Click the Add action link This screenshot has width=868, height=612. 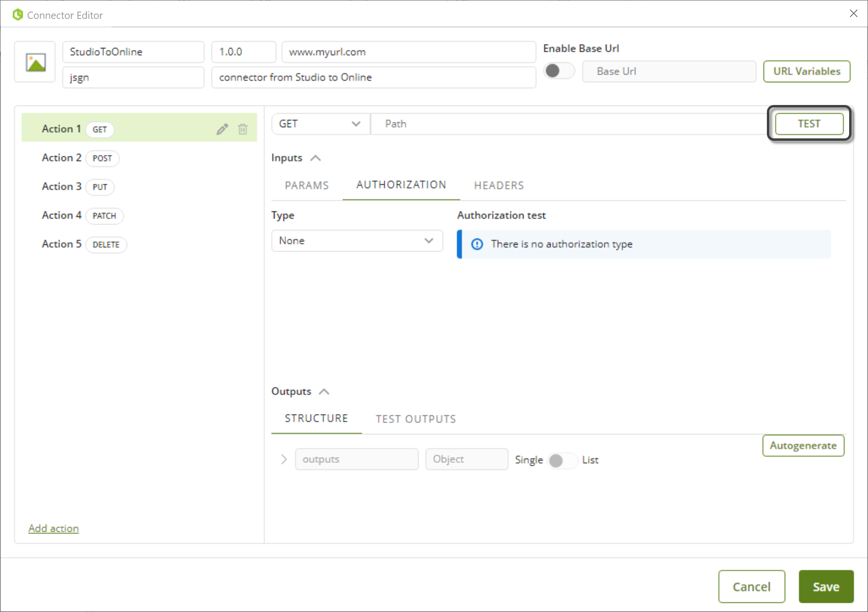pyautogui.click(x=54, y=528)
